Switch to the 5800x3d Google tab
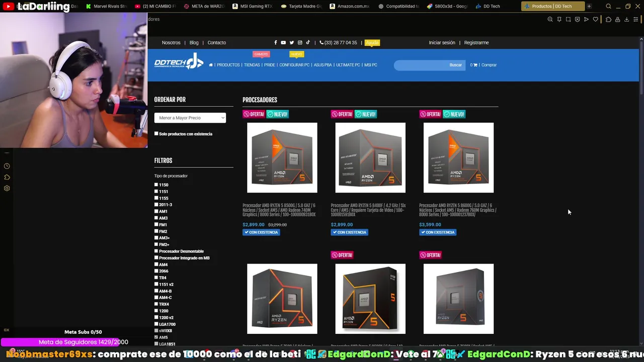The width and height of the screenshot is (644, 362). point(447,7)
